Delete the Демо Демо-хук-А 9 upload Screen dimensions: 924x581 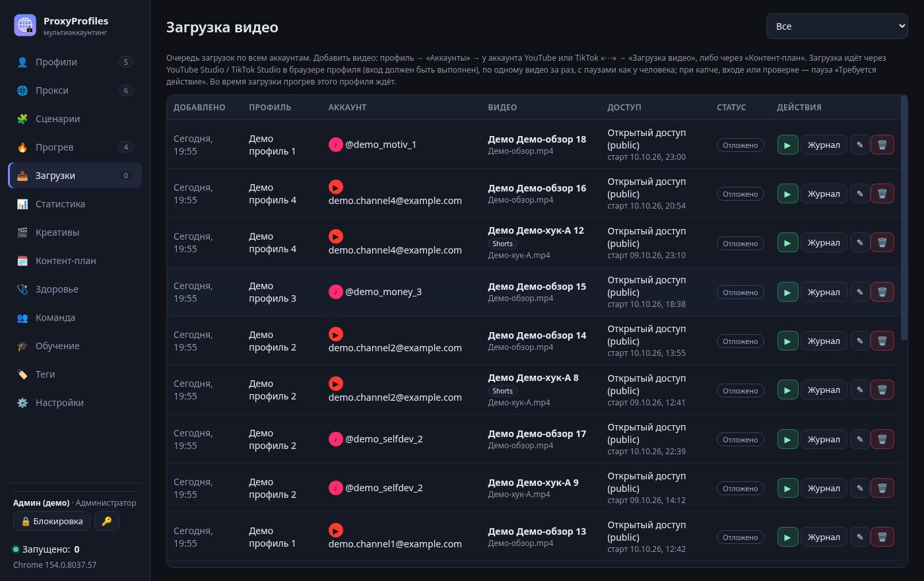coord(882,488)
